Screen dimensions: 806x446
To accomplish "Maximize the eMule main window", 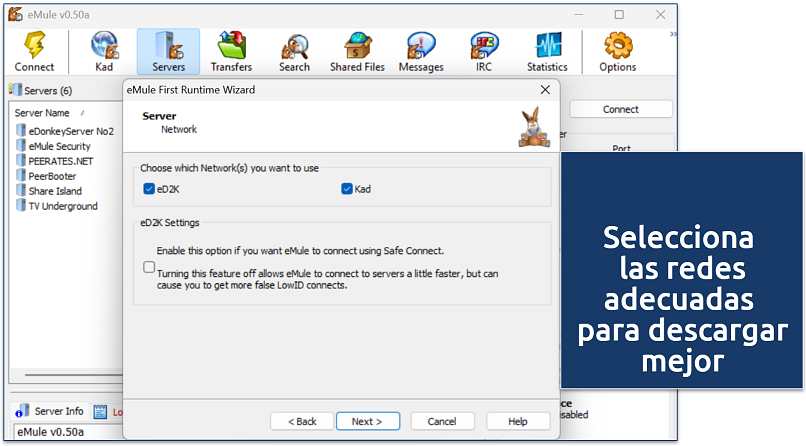I will pos(619,14).
